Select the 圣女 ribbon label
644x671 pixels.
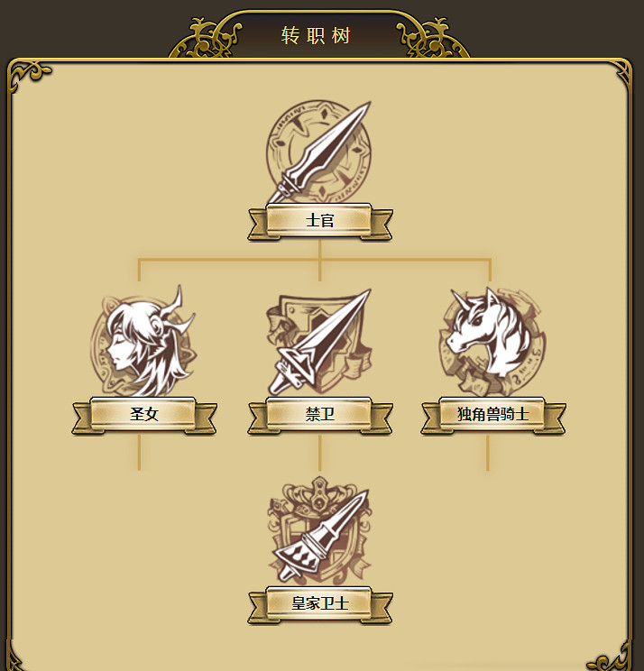coord(144,415)
